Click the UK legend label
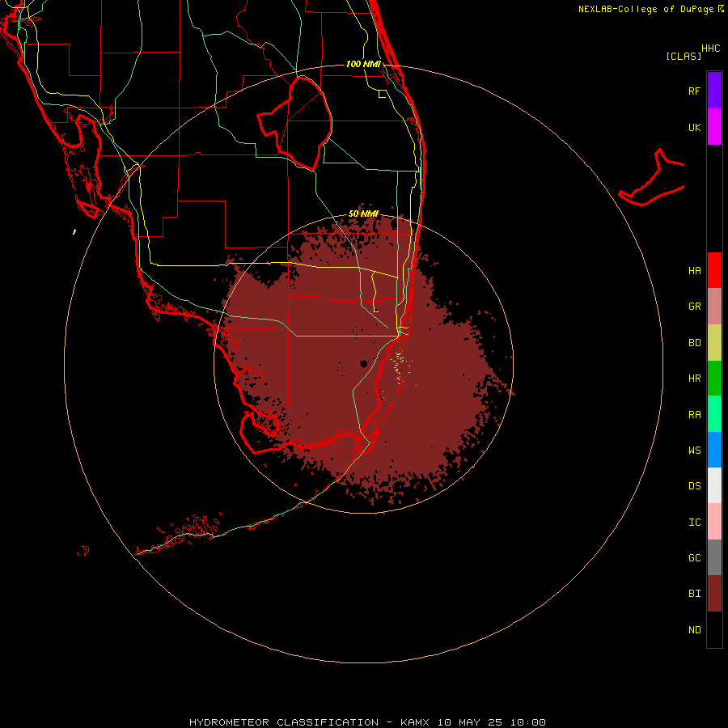 tap(694, 127)
